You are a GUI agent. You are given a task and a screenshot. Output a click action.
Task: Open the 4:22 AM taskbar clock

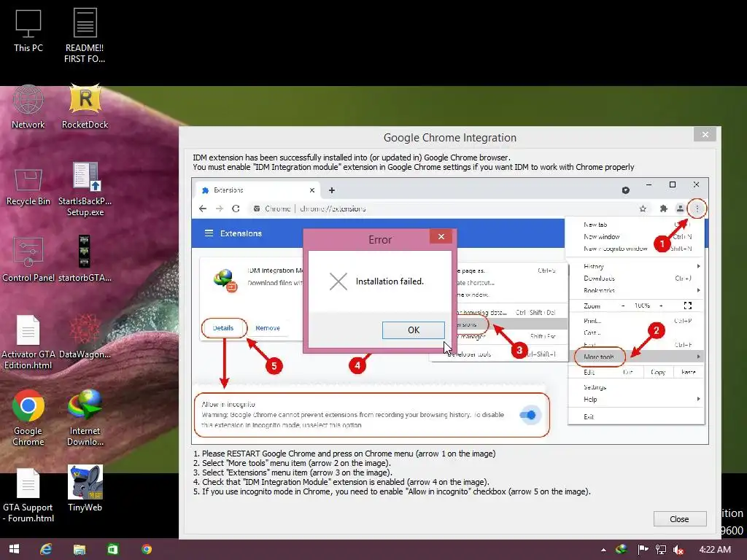point(715,550)
